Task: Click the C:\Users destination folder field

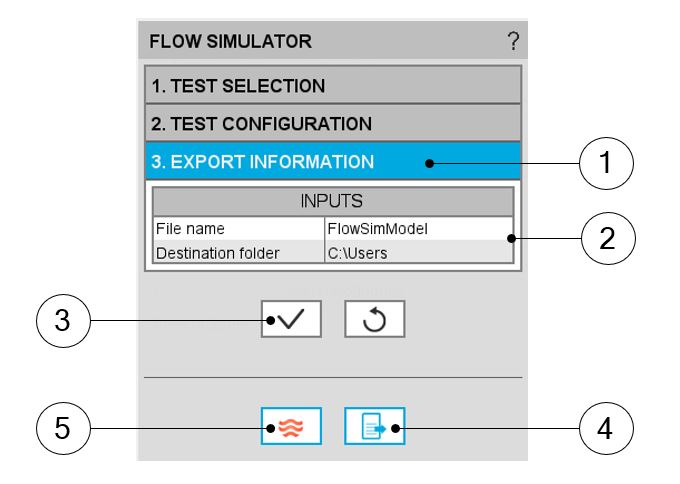Action: (x=417, y=253)
